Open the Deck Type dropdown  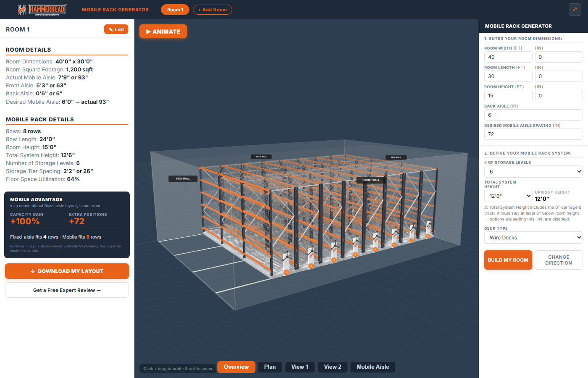[533, 237]
